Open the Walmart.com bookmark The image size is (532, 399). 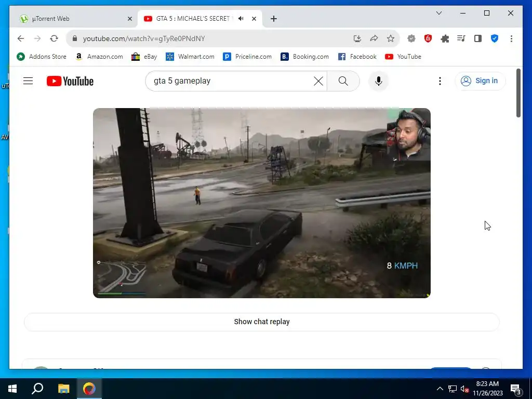pos(190,57)
